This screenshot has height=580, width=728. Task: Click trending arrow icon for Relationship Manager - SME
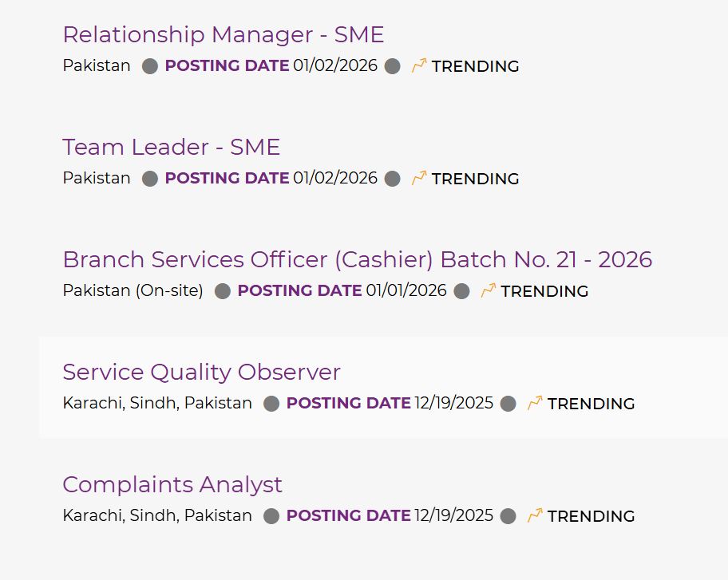click(419, 66)
